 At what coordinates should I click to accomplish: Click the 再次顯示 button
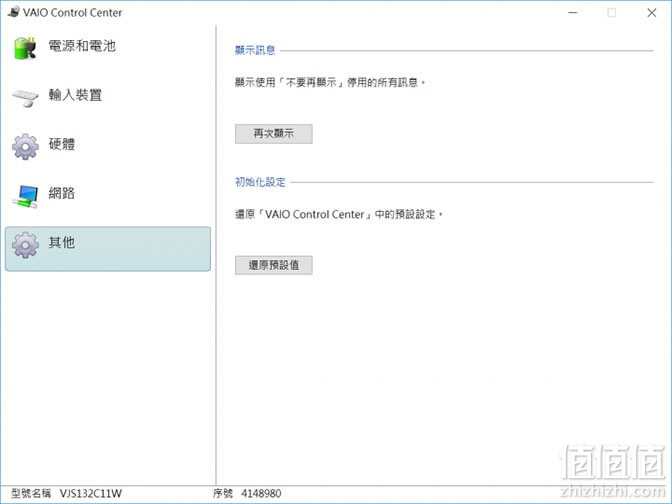(x=273, y=134)
